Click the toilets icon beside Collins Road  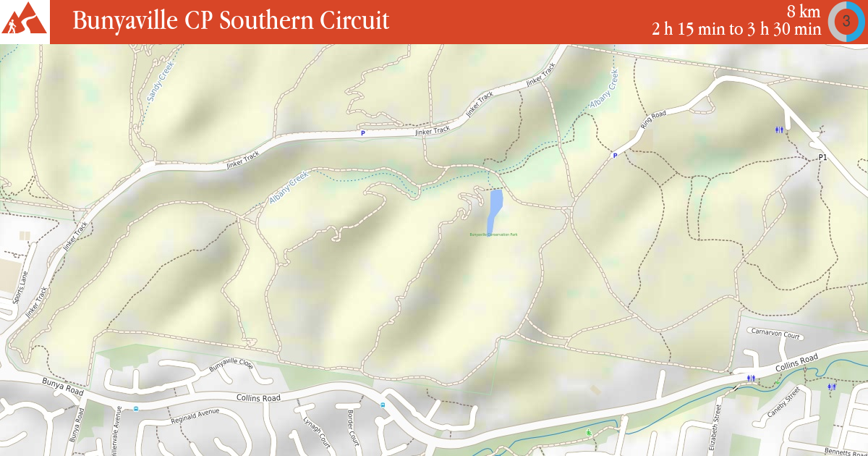pyautogui.click(x=752, y=378)
